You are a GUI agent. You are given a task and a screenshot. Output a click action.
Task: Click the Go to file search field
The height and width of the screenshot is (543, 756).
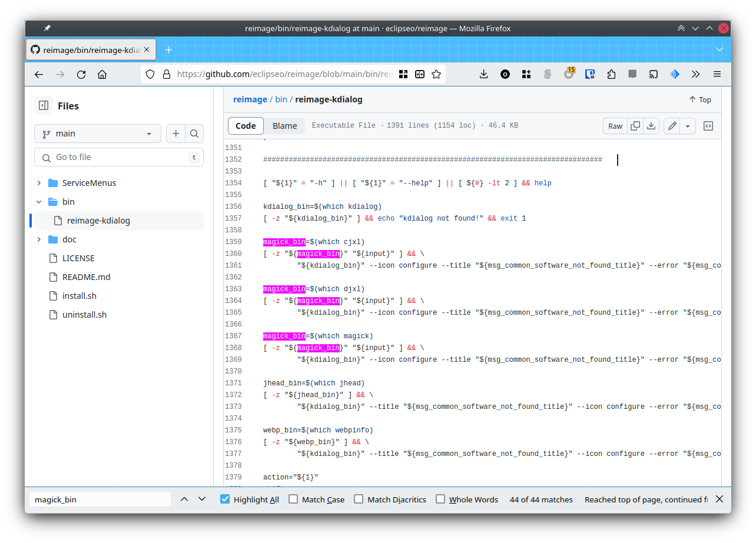(118, 157)
